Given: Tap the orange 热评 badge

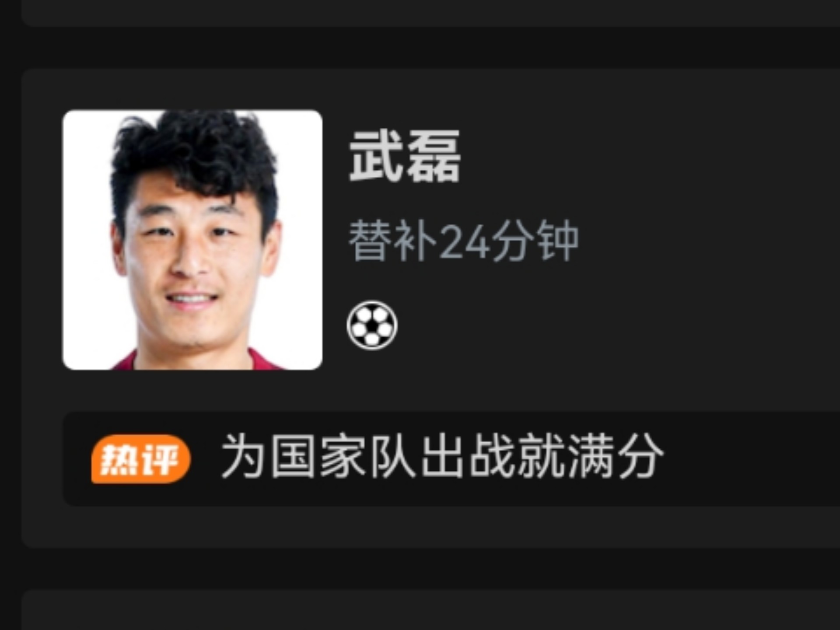Looking at the screenshot, I should pyautogui.click(x=141, y=459).
